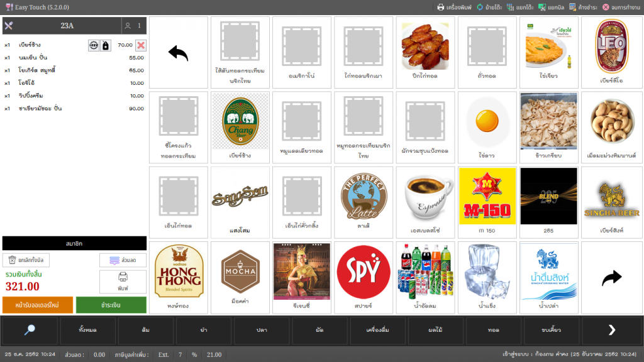Add ไส้ตันทอดกระเทียมพริกไทย to order

(240, 53)
